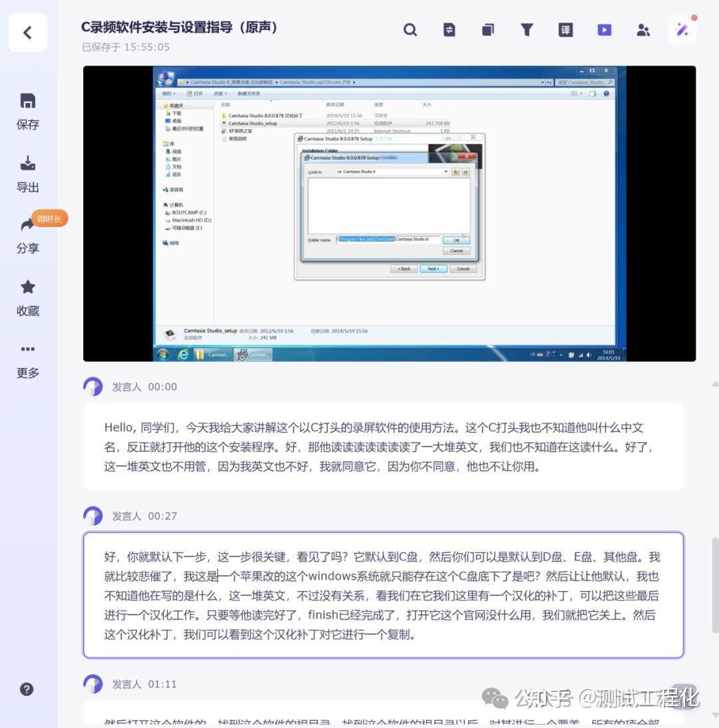719x728 pixels.
Task: Select Macintosh HD (D:) in video explorer
Action: click(x=190, y=220)
